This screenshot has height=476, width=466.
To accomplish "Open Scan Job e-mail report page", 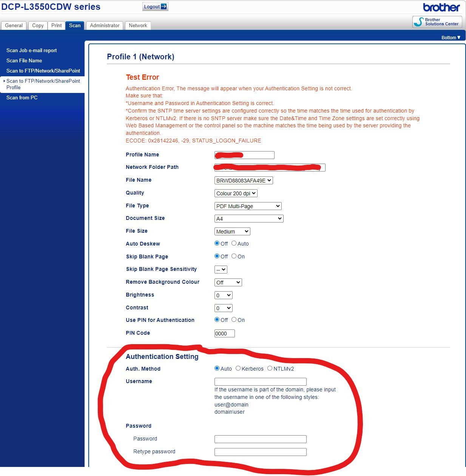I will point(32,50).
